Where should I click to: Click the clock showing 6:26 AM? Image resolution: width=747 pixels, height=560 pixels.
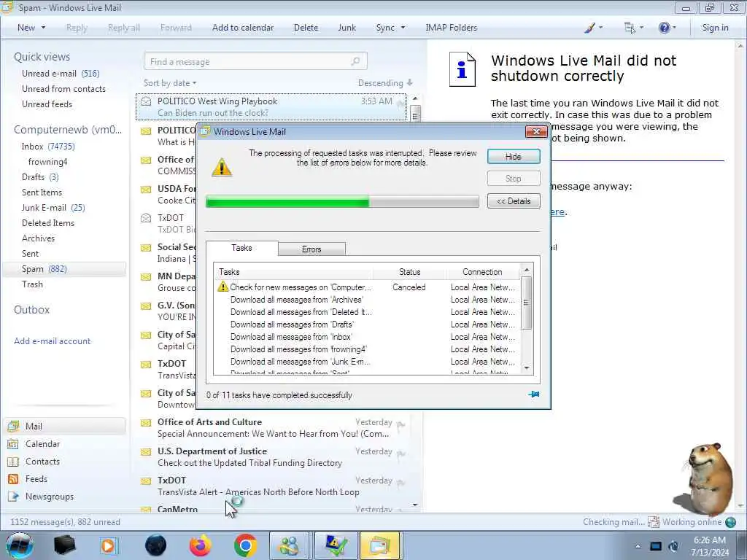pyautogui.click(x=710, y=540)
